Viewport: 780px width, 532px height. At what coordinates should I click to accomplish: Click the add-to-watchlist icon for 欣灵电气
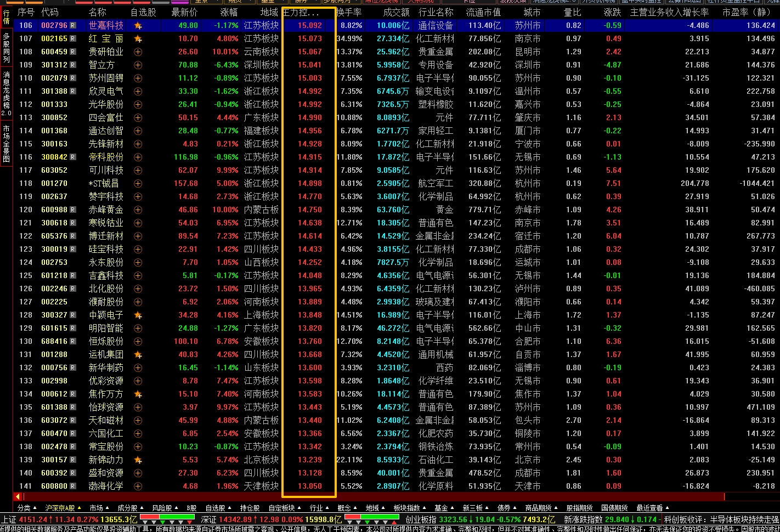click(138, 91)
